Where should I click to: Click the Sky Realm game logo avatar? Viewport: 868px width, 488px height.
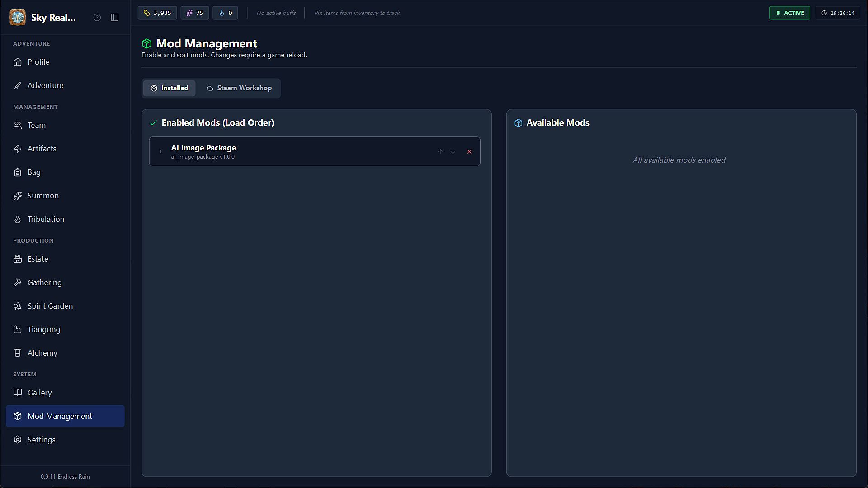tap(18, 18)
